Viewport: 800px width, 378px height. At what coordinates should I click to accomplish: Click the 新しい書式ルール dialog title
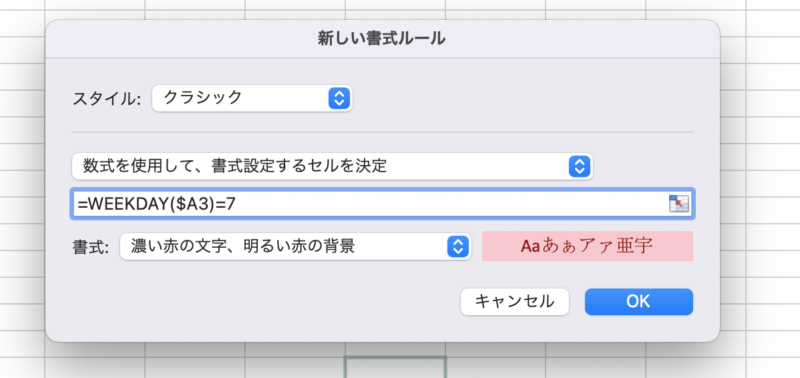(x=382, y=39)
